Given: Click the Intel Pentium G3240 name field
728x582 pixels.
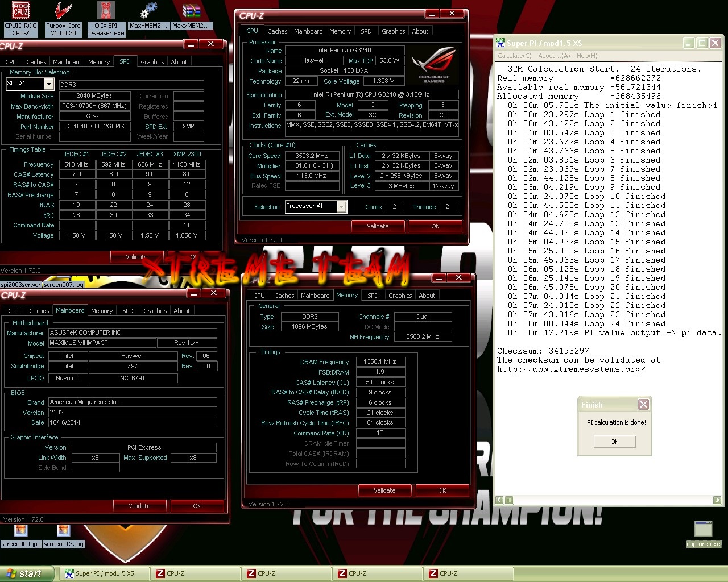Looking at the screenshot, I should click(344, 50).
